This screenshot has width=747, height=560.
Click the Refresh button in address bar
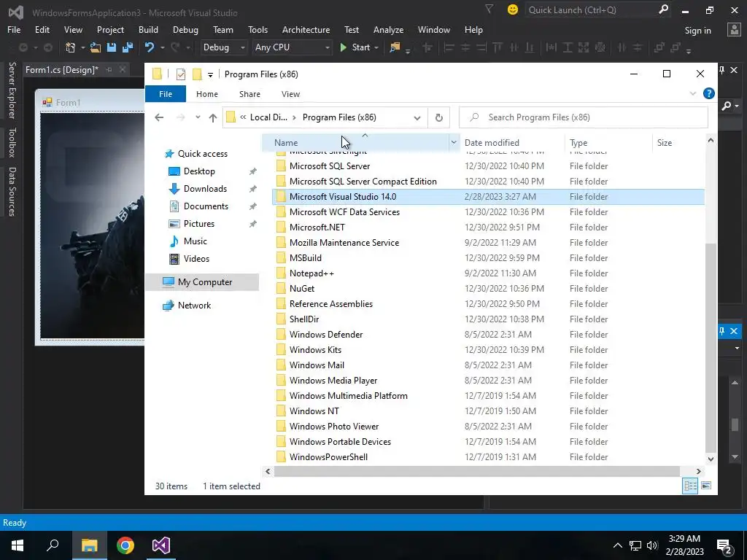click(x=438, y=117)
